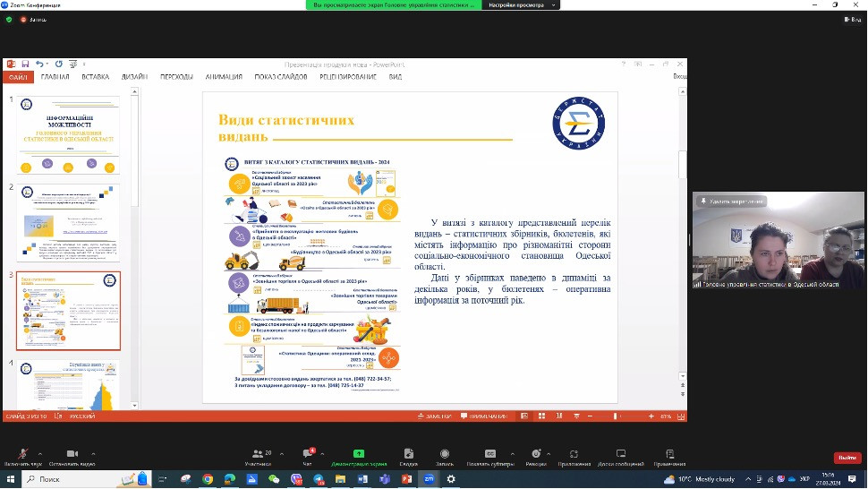Open Настройки просмотра view options dropdown
The image size is (868, 489).
point(521,5)
